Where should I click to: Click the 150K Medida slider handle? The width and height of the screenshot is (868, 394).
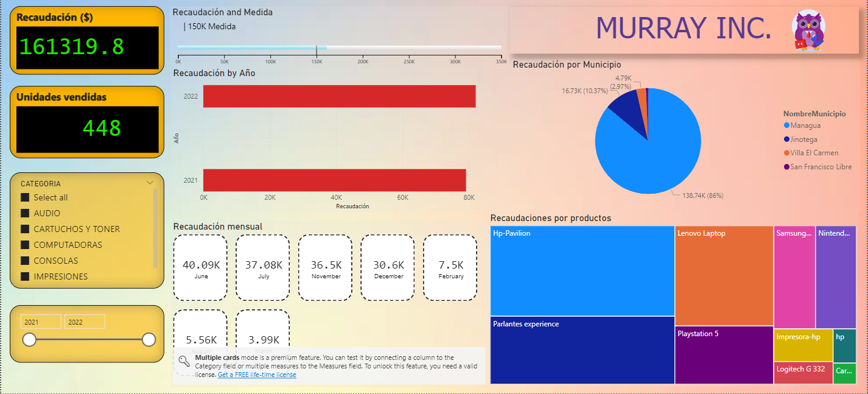[x=317, y=46]
